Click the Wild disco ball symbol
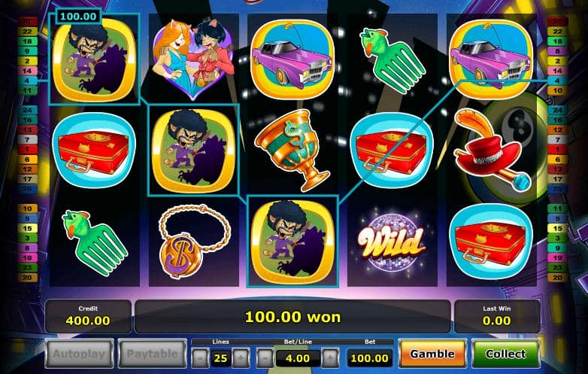Viewport: 588px width, 374px height. click(x=392, y=241)
